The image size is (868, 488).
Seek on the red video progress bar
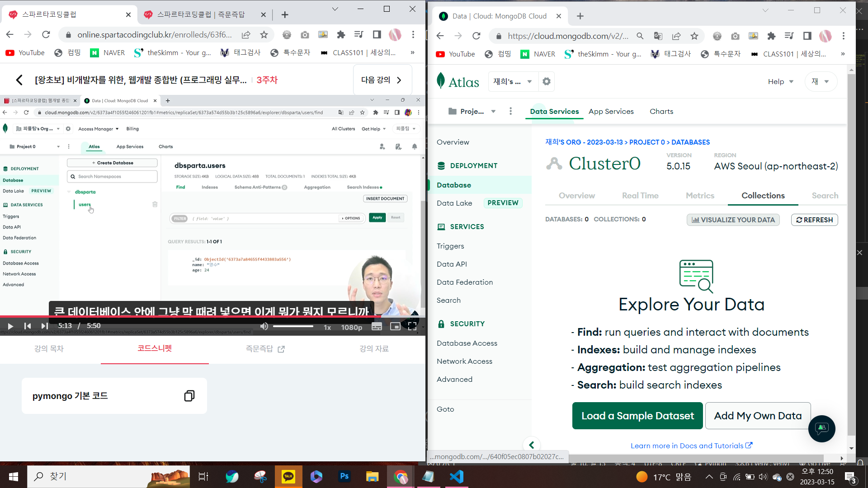(212, 316)
